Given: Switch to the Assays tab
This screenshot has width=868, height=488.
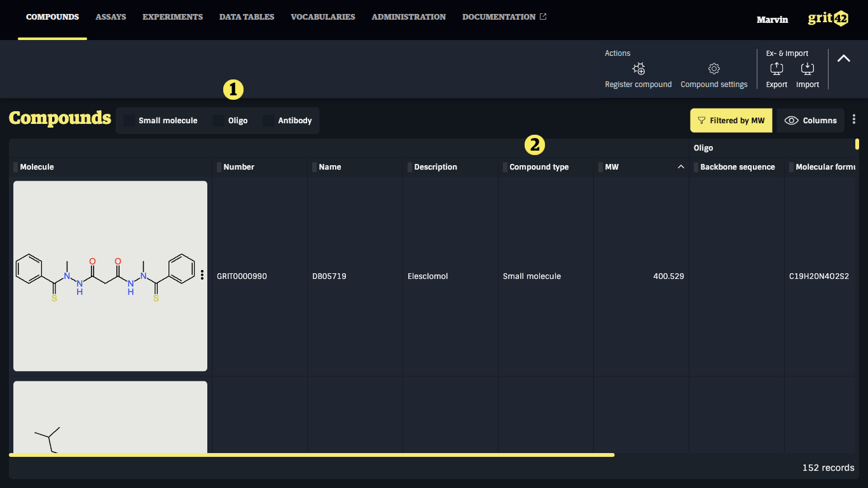Looking at the screenshot, I should (x=111, y=17).
